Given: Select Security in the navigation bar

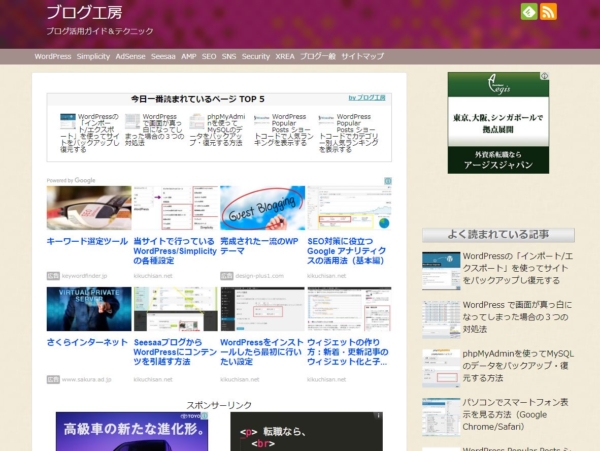Looking at the screenshot, I should click(x=256, y=57).
